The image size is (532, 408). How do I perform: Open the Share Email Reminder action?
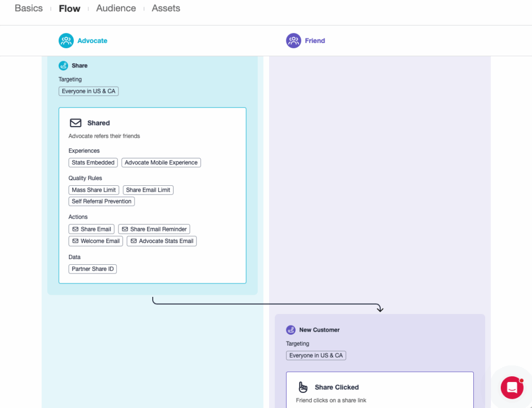pyautogui.click(x=154, y=229)
